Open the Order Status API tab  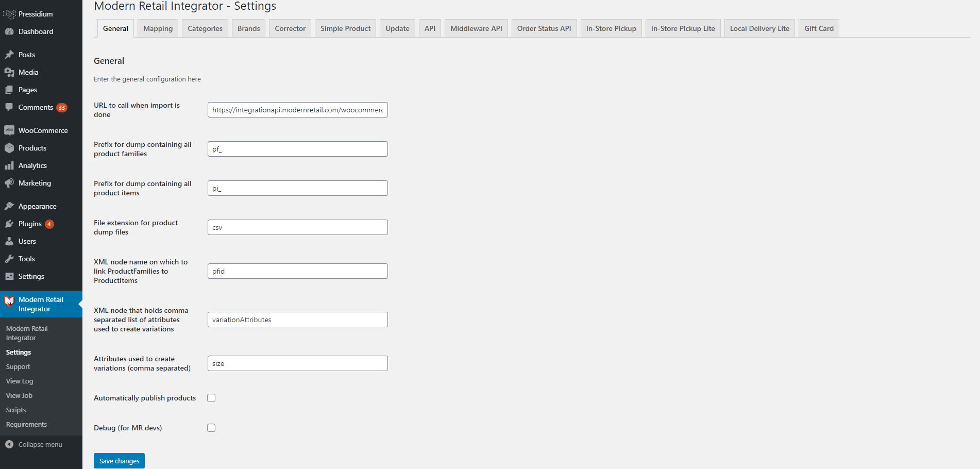click(544, 28)
